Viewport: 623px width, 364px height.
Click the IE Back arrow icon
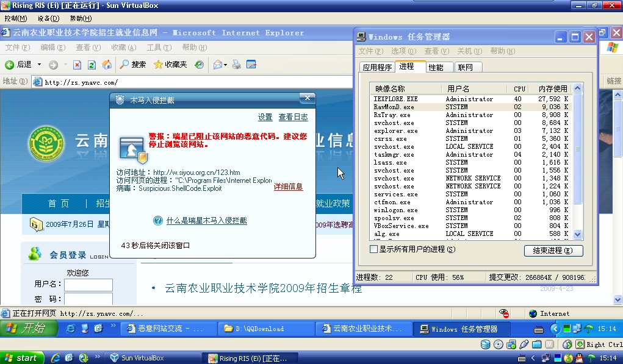click(10, 65)
